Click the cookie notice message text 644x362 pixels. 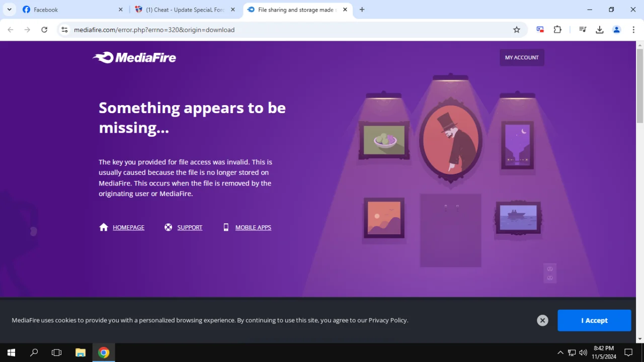tap(210, 320)
